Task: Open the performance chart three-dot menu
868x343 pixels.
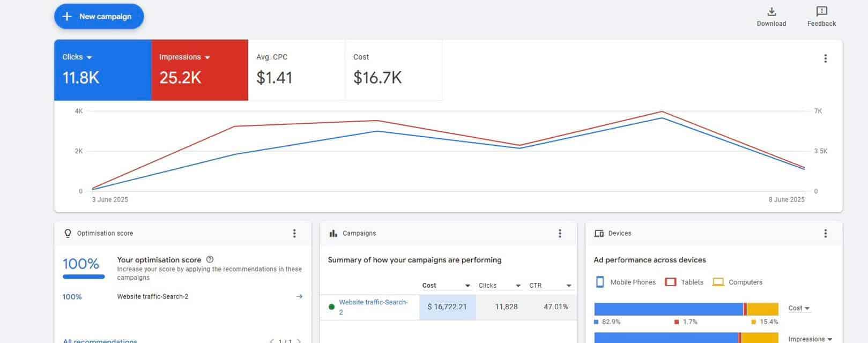Action: [825, 58]
